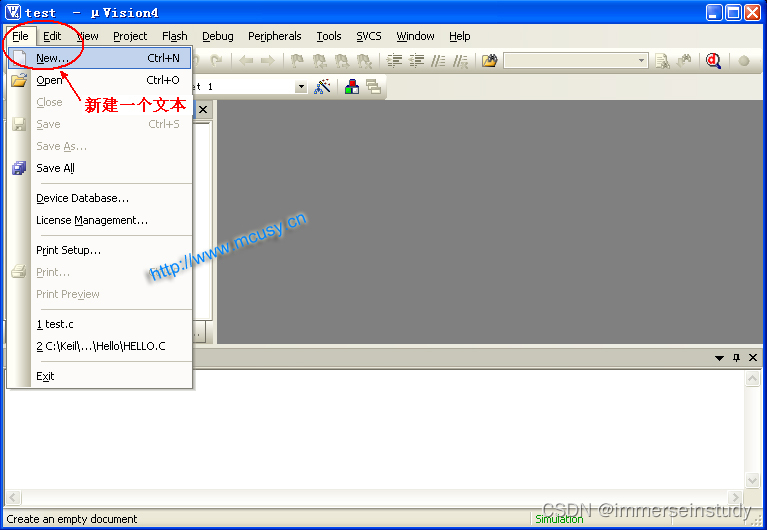Click the greyed Print Preview entry

(100, 294)
